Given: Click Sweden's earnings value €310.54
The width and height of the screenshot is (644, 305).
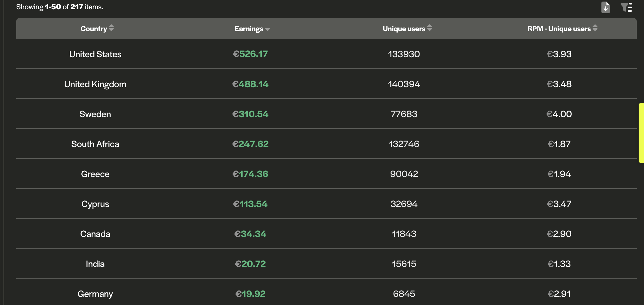Looking at the screenshot, I should 250,114.
